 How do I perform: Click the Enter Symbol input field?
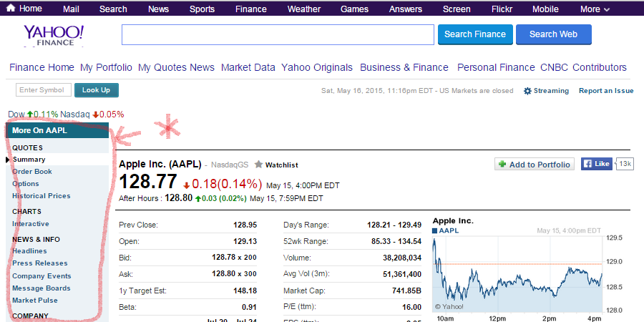44,90
